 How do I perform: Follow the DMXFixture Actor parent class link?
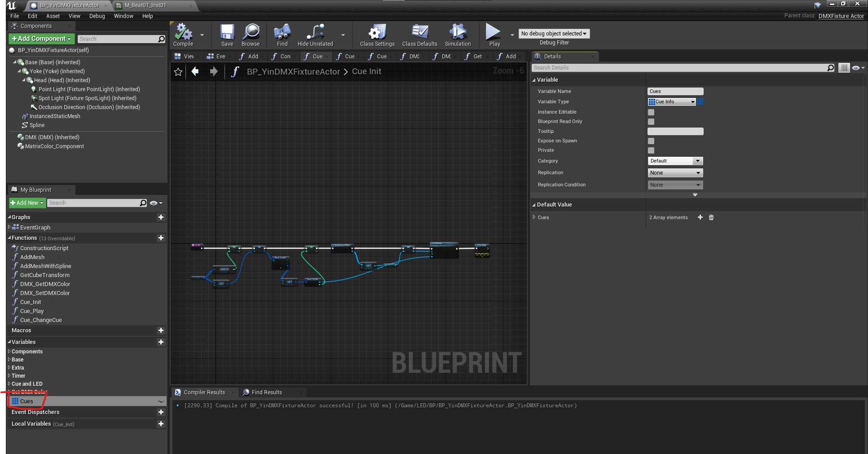pyautogui.click(x=841, y=16)
